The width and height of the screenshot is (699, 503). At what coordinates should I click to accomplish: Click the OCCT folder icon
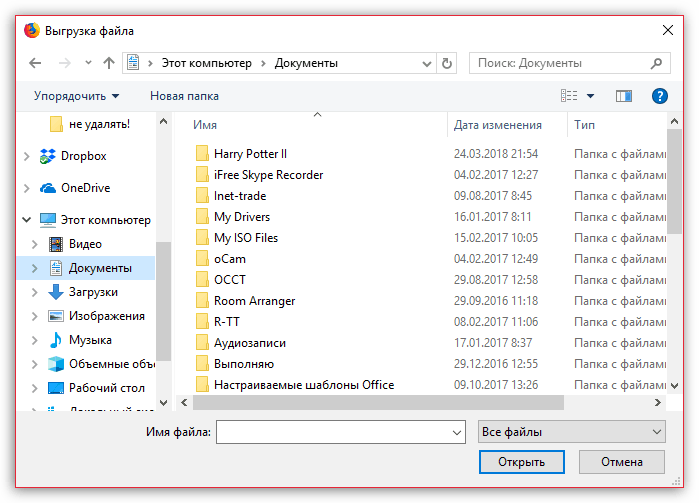coord(202,280)
